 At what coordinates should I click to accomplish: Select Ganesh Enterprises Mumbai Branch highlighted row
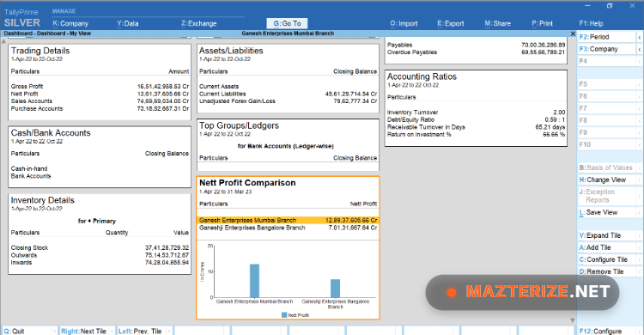pyautogui.click(x=288, y=220)
